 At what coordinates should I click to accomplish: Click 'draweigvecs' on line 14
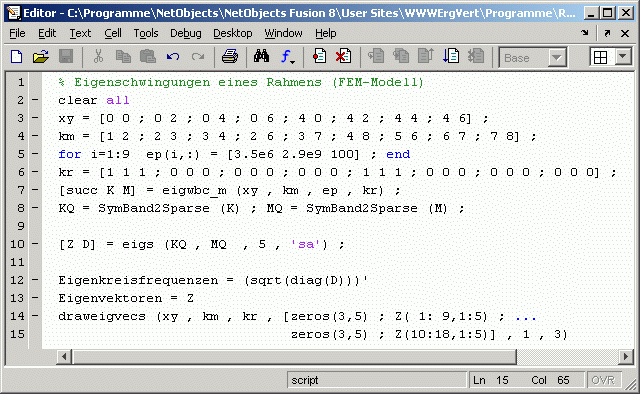point(102,316)
